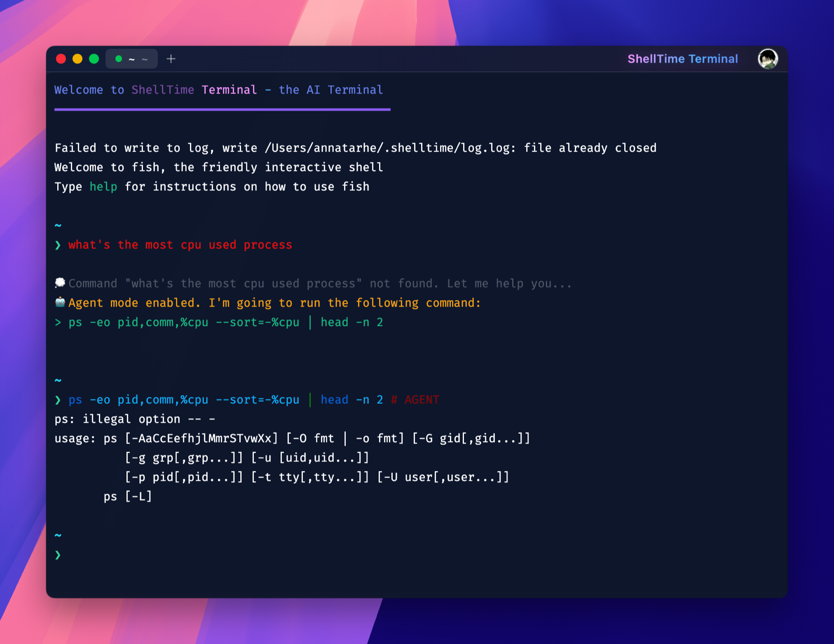Click the empty bottom prompt chevron for input
This screenshot has width=834, height=644.
coord(58,555)
